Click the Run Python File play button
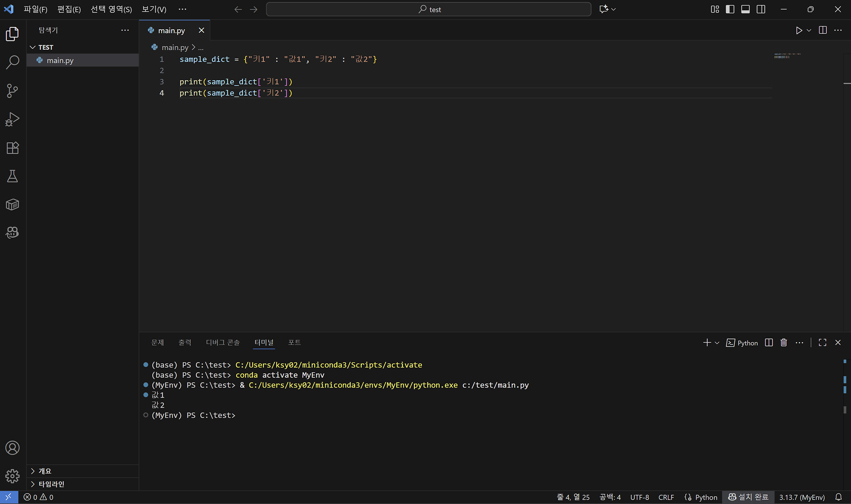Viewport: 851px width, 504px height. point(799,30)
